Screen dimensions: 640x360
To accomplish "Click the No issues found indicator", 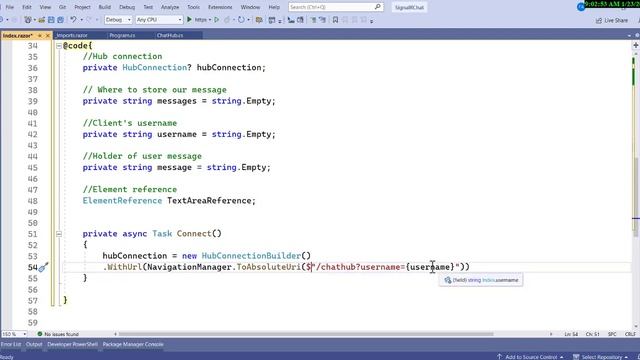I will pyautogui.click(x=58, y=334).
